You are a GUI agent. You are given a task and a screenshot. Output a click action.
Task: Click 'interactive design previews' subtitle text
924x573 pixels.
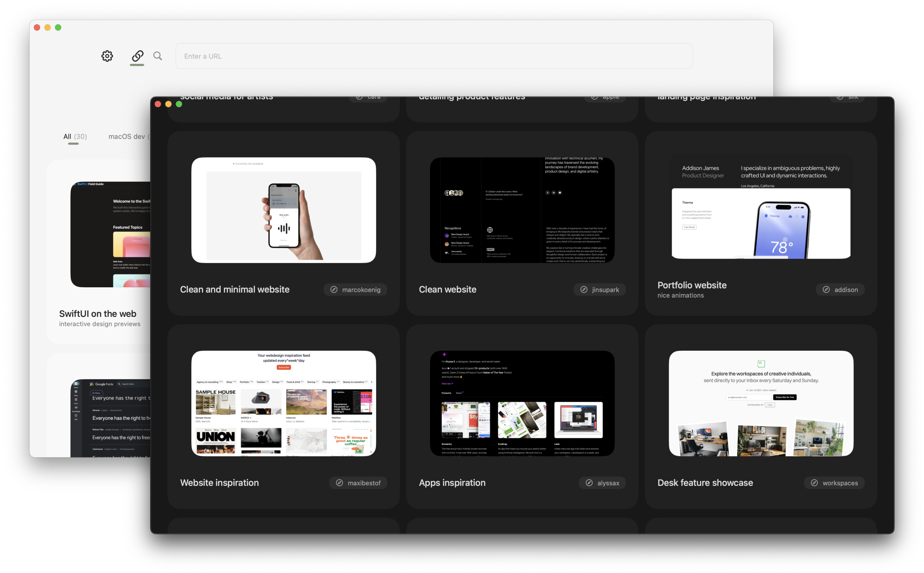coord(100,324)
